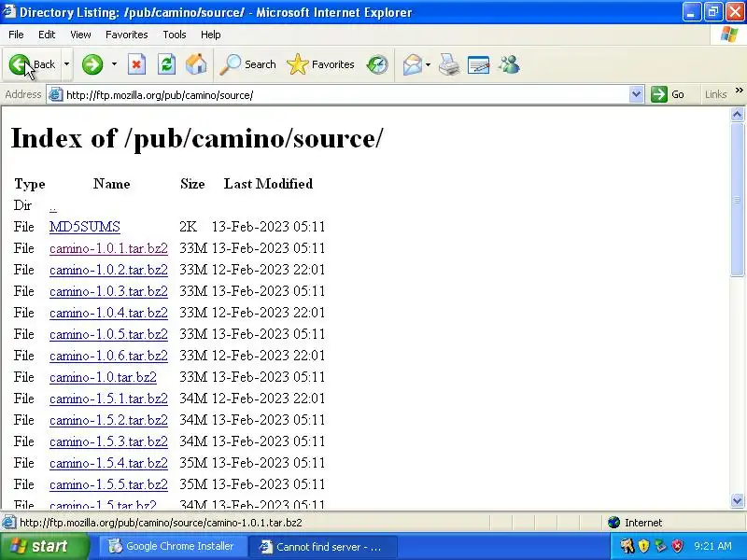Viewport: 747px width, 560px height.
Task: Download camino-1.5.5.tar.bz2
Action: (x=108, y=483)
